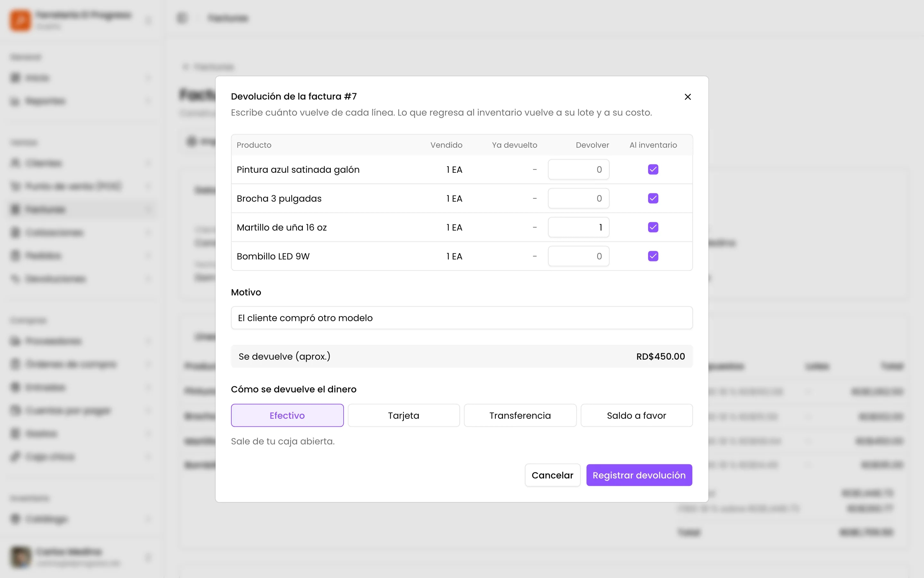Focus the Devolver quantity field for Martillo de uña
The height and width of the screenshot is (578, 924).
(x=578, y=227)
